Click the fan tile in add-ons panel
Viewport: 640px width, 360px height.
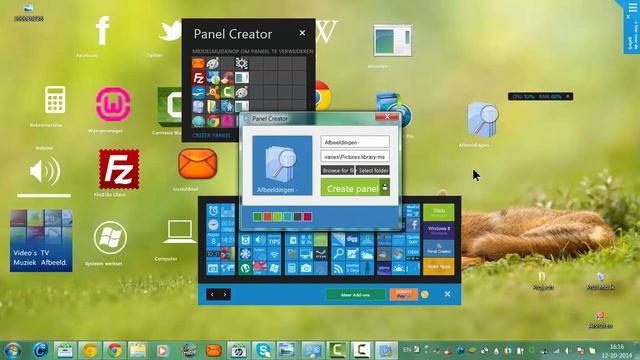[x=245, y=254]
